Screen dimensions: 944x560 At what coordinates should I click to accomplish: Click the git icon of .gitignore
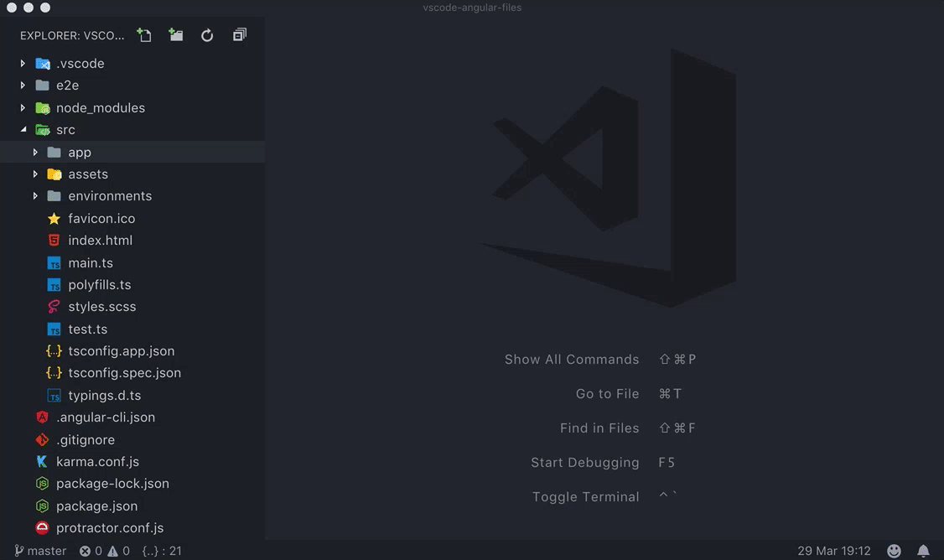click(x=42, y=439)
